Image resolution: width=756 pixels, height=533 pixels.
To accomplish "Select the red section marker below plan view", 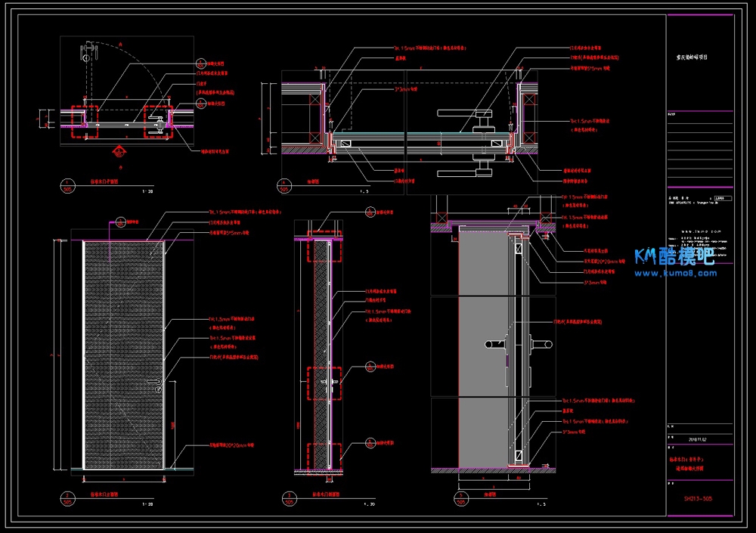I will tap(117, 151).
